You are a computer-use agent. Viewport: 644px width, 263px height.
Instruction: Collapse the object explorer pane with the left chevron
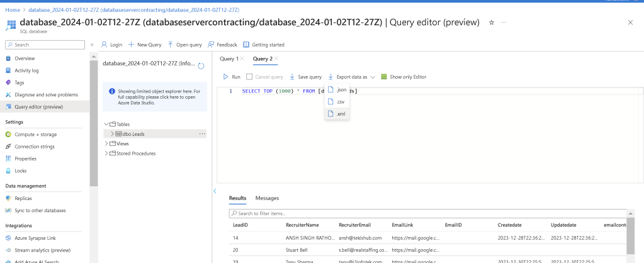[x=215, y=191]
